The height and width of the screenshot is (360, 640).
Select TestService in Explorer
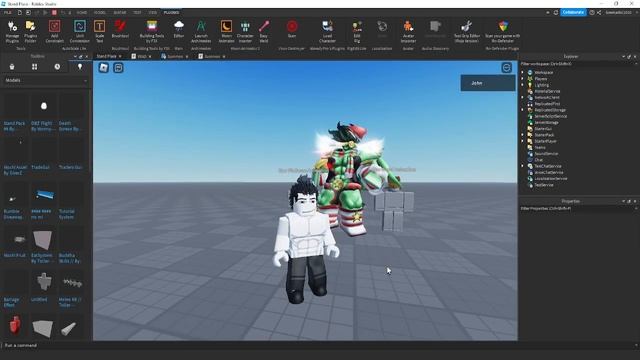[543, 185]
